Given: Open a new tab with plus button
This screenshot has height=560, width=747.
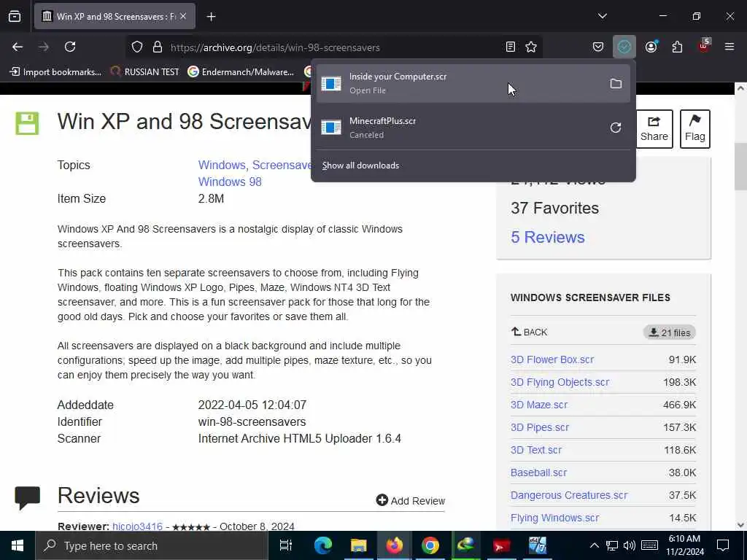Looking at the screenshot, I should pyautogui.click(x=211, y=17).
